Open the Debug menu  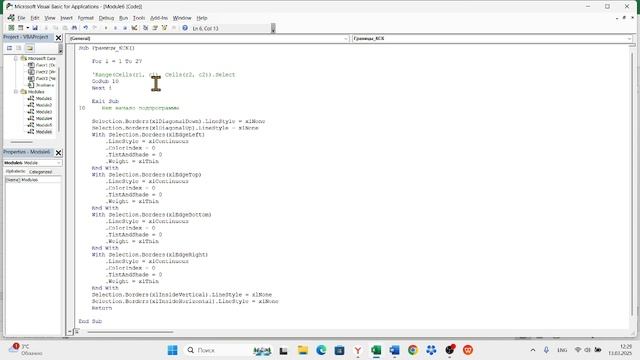(x=106, y=18)
